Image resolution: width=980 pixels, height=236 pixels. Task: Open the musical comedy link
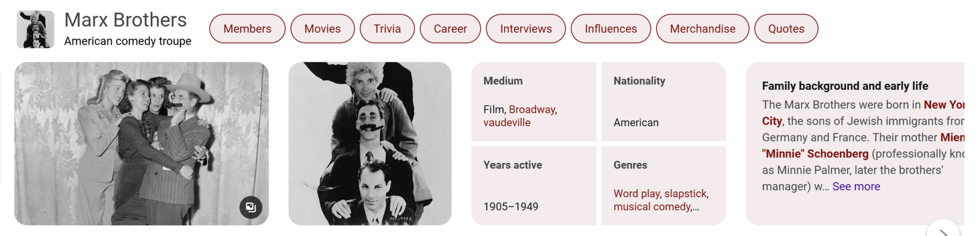[652, 207]
